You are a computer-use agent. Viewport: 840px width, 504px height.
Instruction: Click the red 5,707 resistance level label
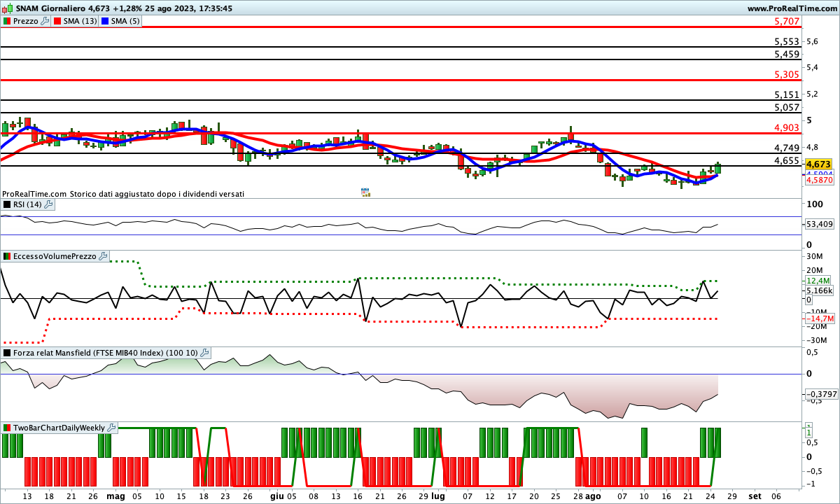[787, 22]
